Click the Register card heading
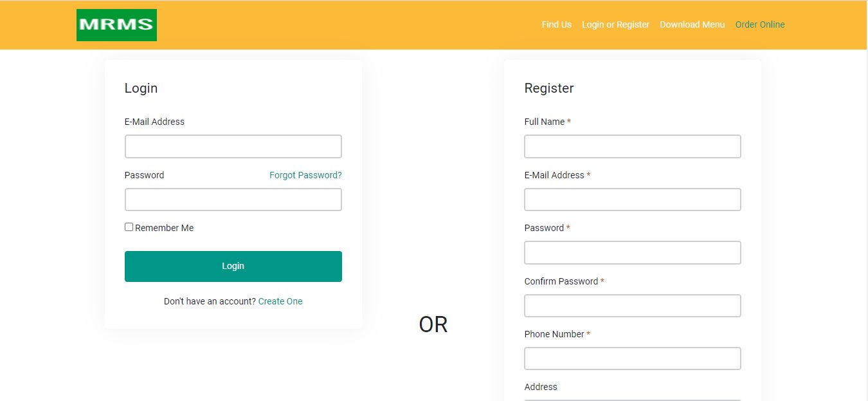This screenshot has width=868, height=401. [549, 88]
